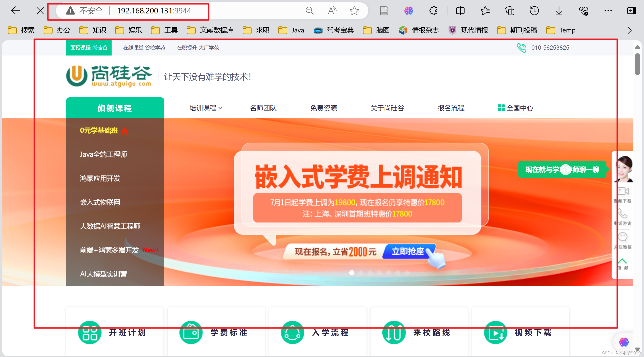Select the 面授课程-尚硅谷 tab
Screen dimensions: 644x357
coord(89,47)
